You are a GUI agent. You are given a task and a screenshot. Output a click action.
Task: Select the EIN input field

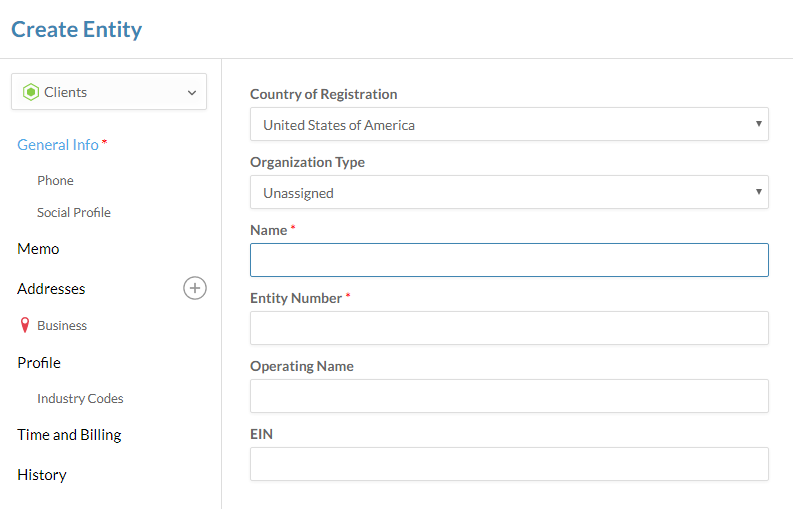pyautogui.click(x=508, y=464)
